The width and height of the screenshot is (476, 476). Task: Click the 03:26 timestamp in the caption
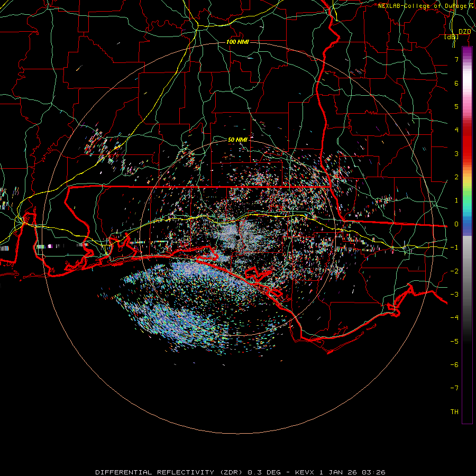coord(373,472)
